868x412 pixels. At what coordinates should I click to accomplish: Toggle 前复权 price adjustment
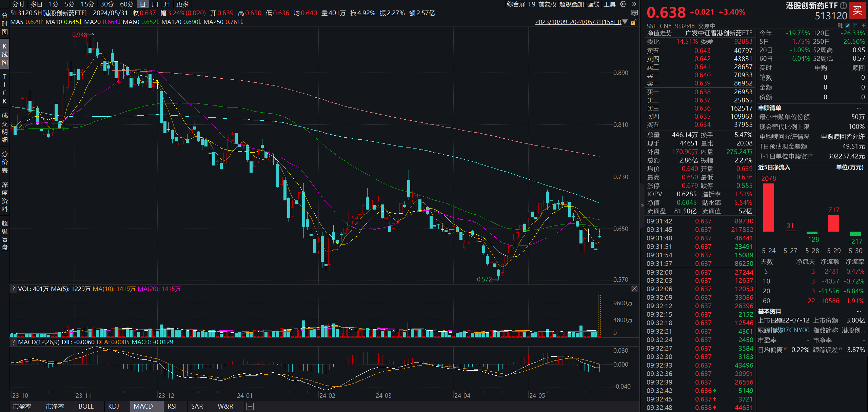[547, 4]
